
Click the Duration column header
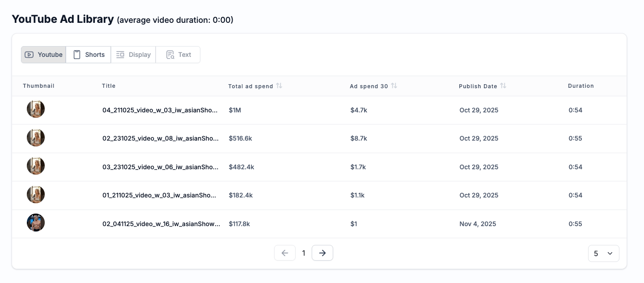point(580,86)
